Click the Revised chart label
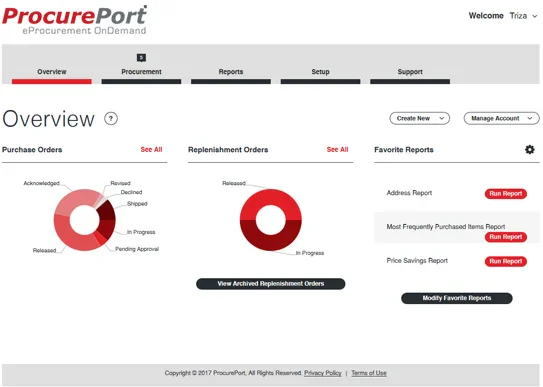The width and height of the screenshot is (543, 387). pos(120,183)
